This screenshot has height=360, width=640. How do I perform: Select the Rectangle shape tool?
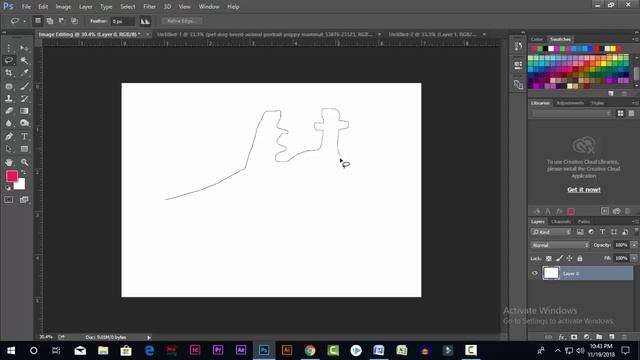(24, 149)
